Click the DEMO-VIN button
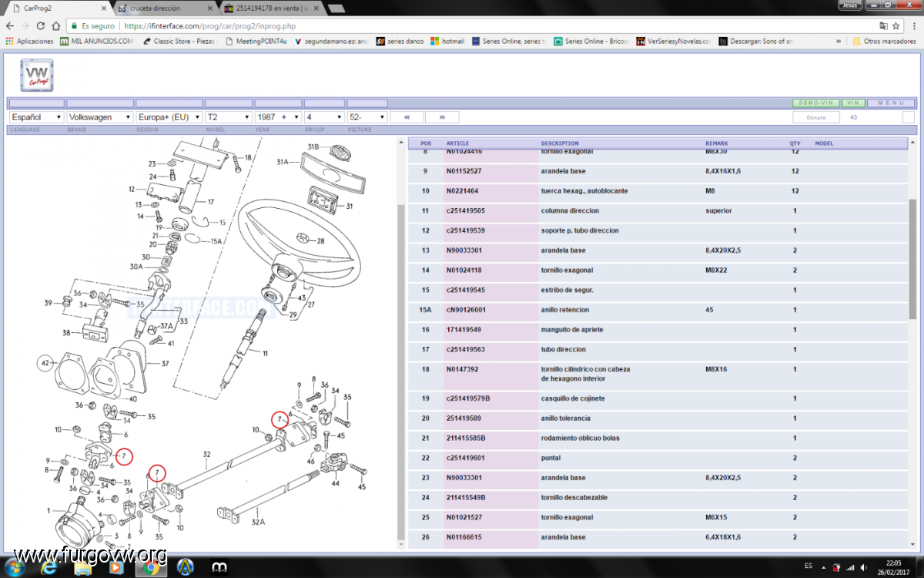924x578 pixels. coord(816,102)
